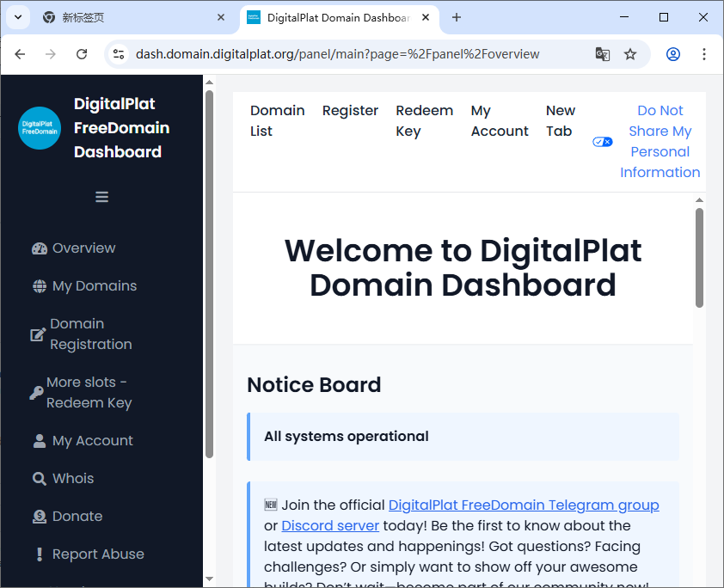The image size is (724, 588).
Task: Open the DigitalPlat FreeDomain Telegram group link
Action: (x=524, y=505)
